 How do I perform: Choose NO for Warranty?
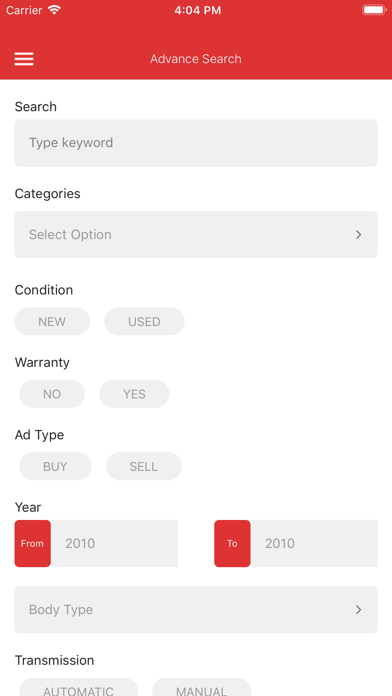pos(52,394)
